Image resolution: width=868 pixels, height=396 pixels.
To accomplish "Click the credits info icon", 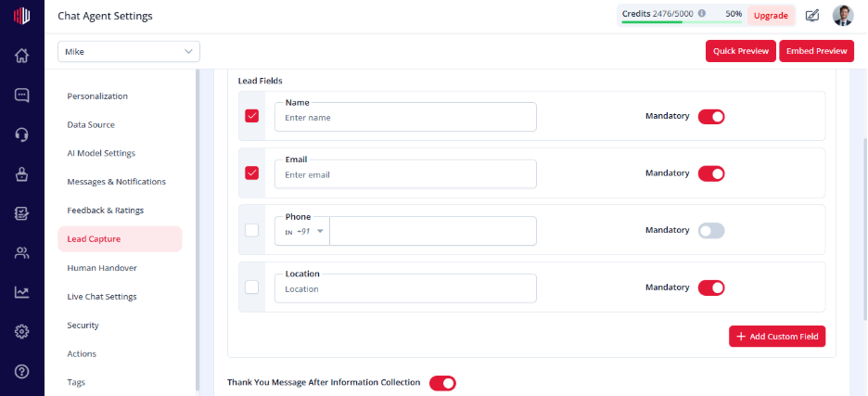I will coord(702,14).
